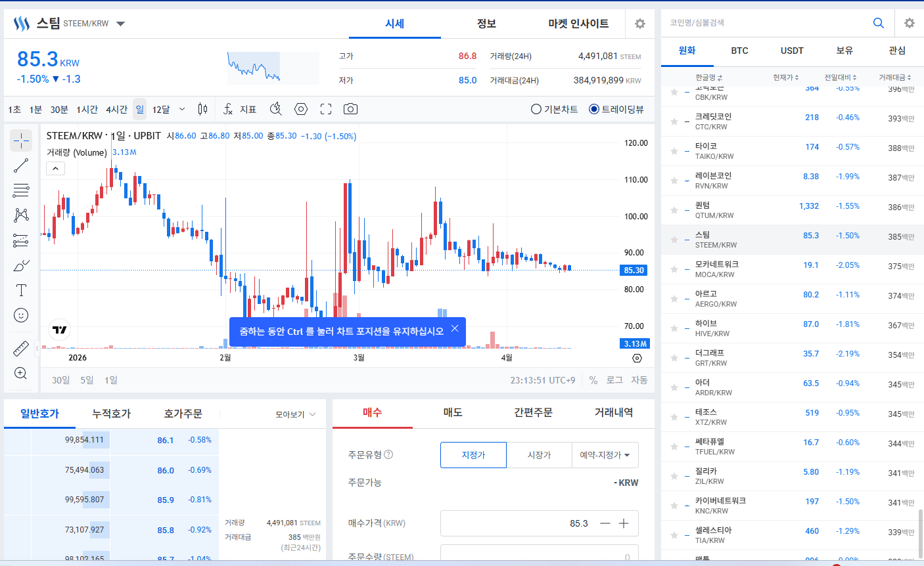Open the 마켓 인사이트 tab
The width and height of the screenshot is (924, 566).
coord(578,24)
